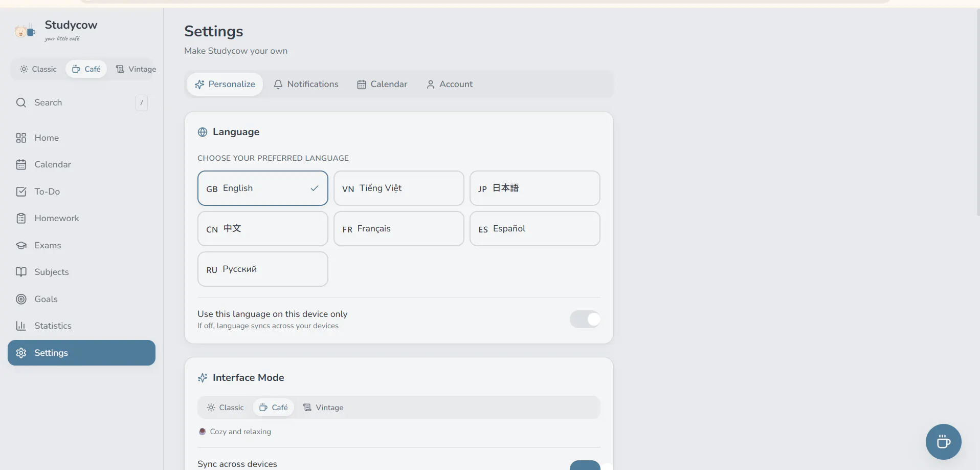Click the Studycow cow logo icon

tap(25, 31)
